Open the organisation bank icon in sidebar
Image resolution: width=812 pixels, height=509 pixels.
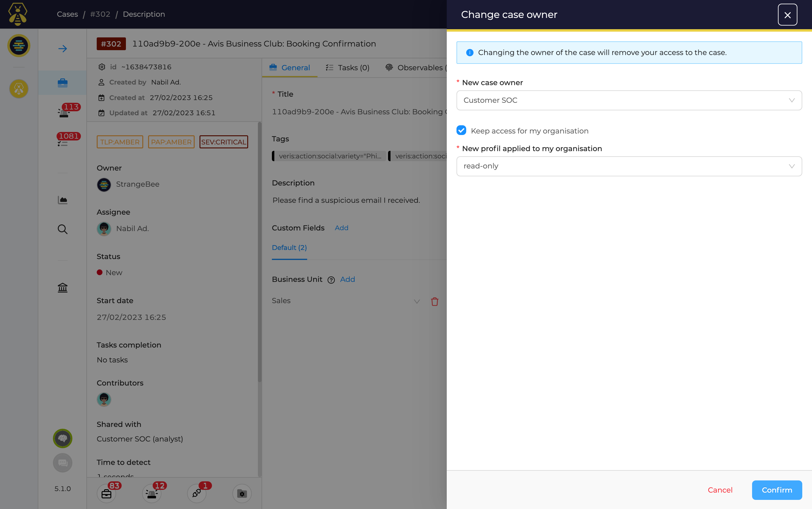(x=63, y=288)
